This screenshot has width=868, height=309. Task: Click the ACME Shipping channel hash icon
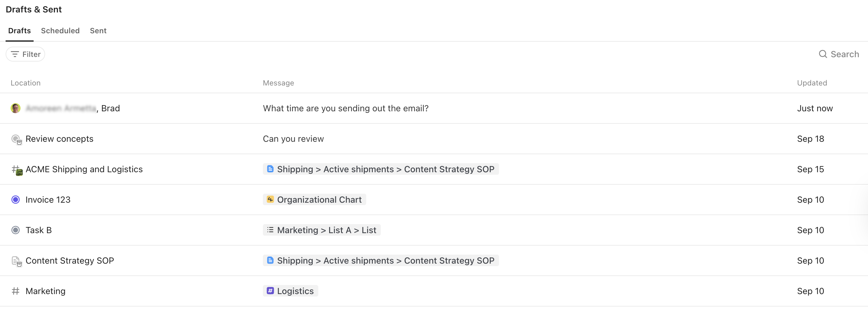pyautogui.click(x=16, y=170)
